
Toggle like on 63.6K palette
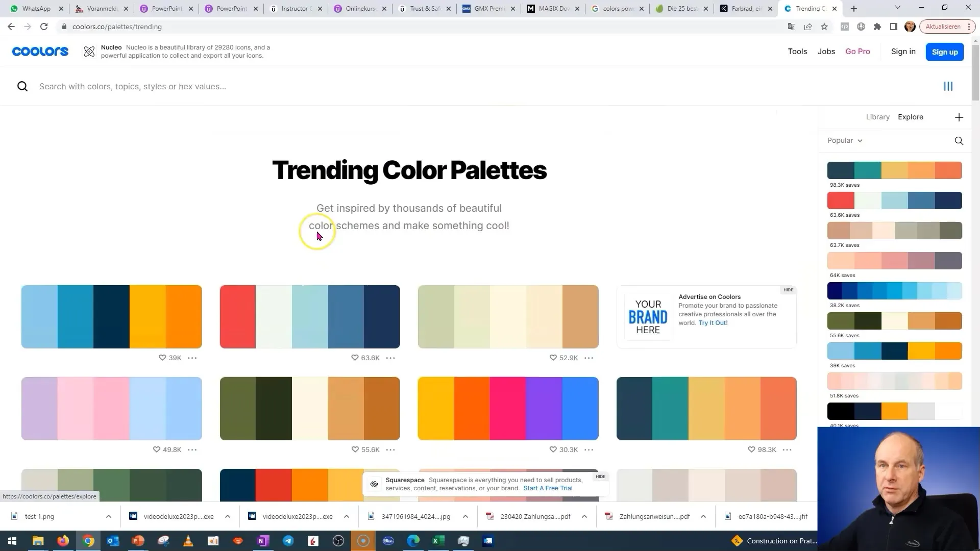coord(355,357)
